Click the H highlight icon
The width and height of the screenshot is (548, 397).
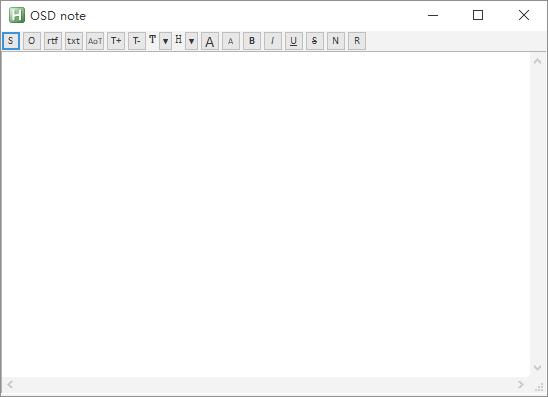pyautogui.click(x=179, y=39)
